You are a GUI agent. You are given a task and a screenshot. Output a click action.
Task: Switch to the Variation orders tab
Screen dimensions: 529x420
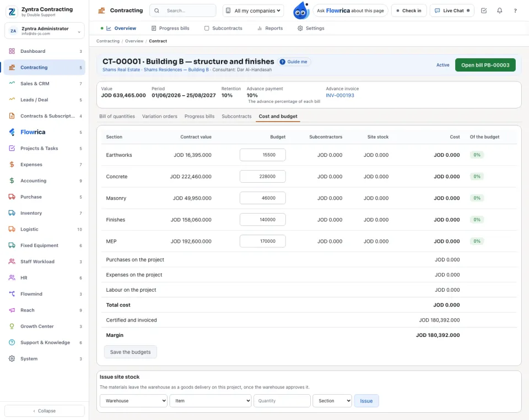[x=160, y=116]
